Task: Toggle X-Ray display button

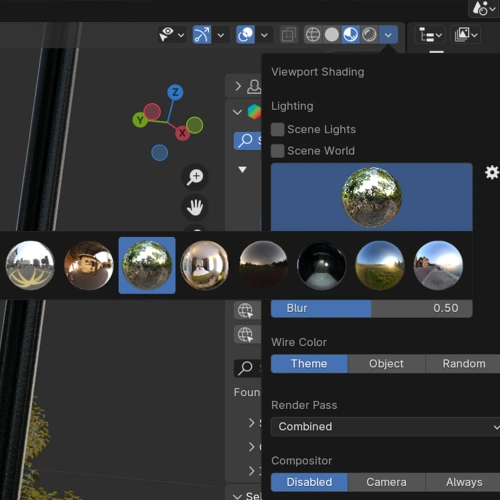Action: pyautogui.click(x=289, y=35)
